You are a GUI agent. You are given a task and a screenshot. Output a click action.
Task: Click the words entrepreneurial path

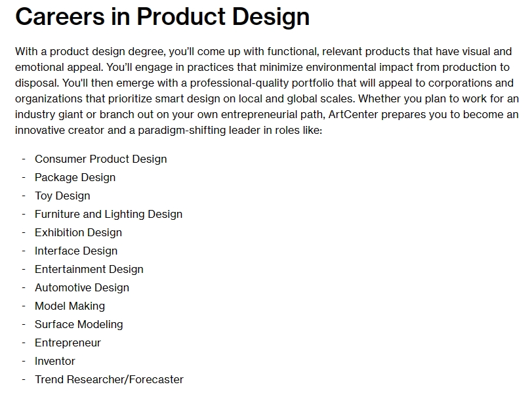[272, 114]
